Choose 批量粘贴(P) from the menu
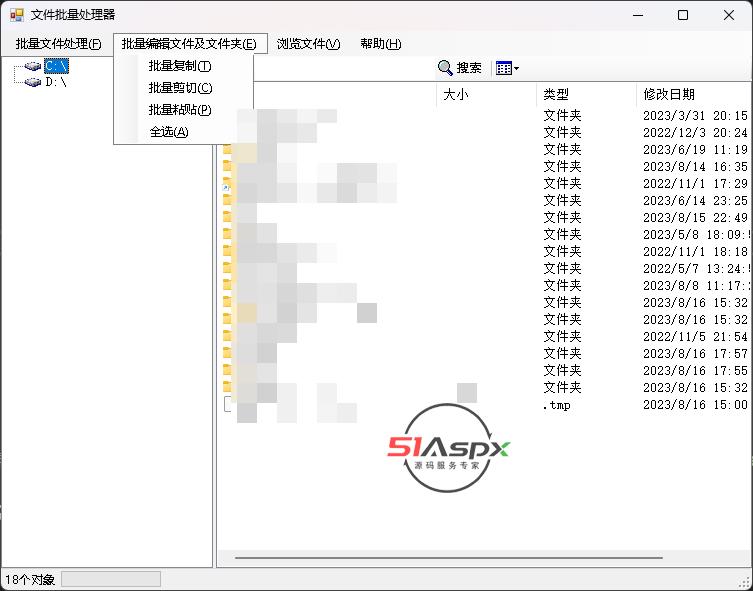The width and height of the screenshot is (753, 591). click(180, 110)
